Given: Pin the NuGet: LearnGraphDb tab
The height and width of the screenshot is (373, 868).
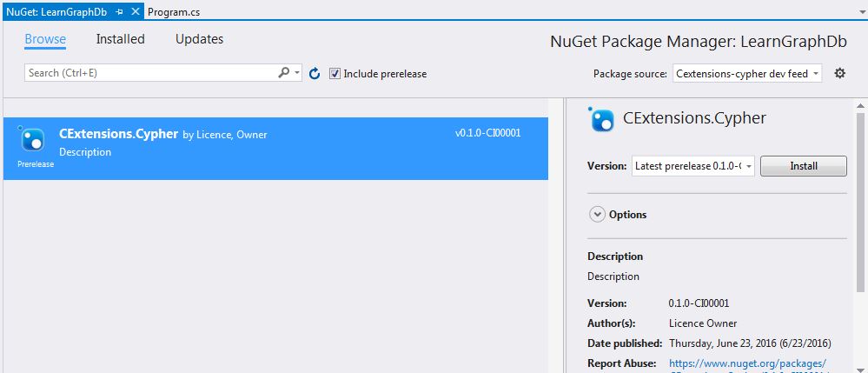Looking at the screenshot, I should point(120,11).
